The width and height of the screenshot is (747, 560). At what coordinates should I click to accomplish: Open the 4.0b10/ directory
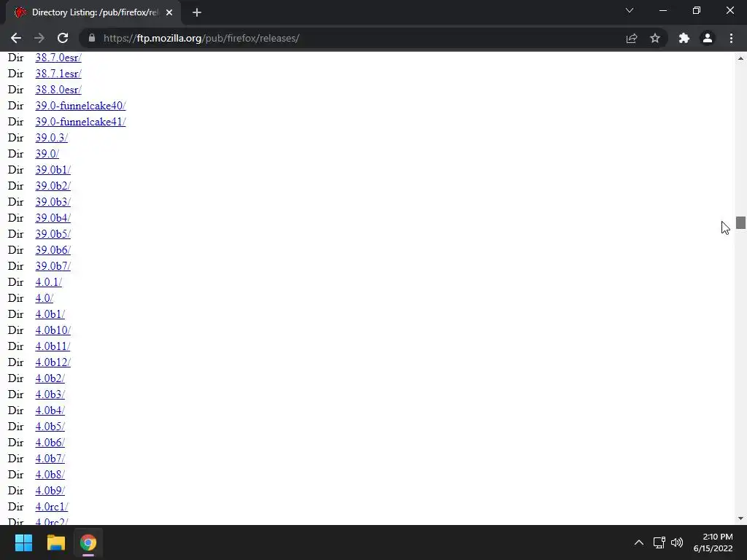coord(53,330)
